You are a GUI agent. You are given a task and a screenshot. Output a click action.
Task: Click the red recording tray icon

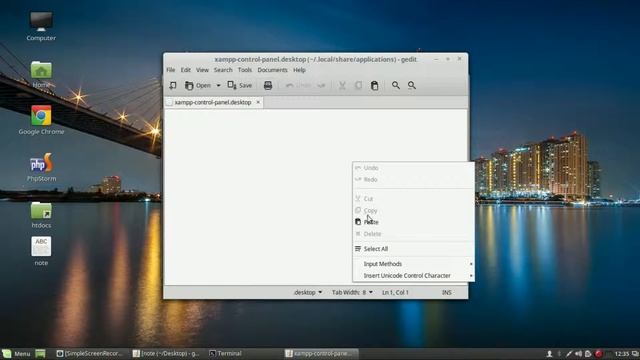click(x=598, y=353)
